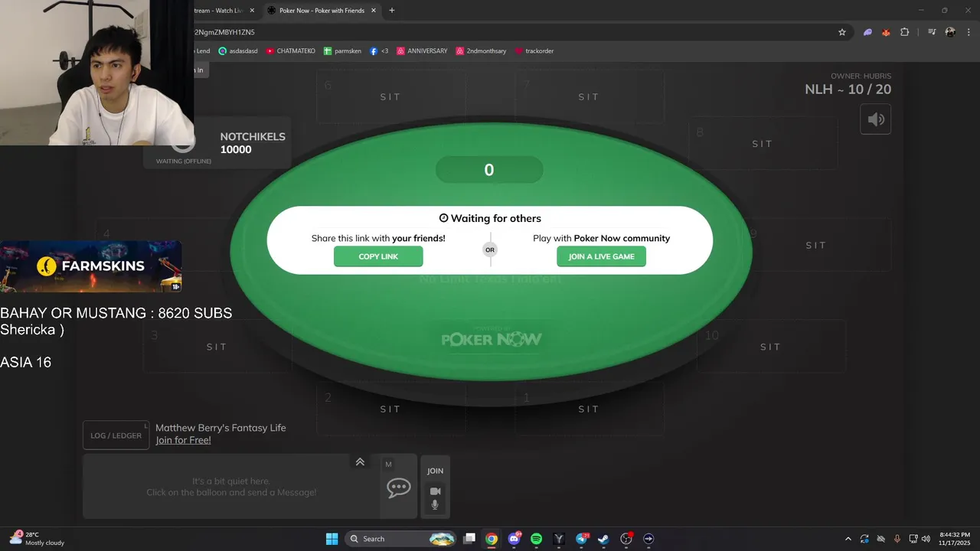This screenshot has width=980, height=551.
Task: Sit at seat 7
Action: [589, 97]
